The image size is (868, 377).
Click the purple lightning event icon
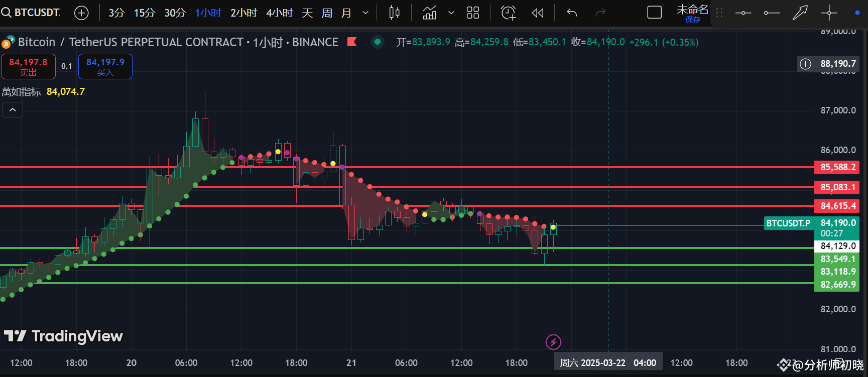[x=553, y=342]
